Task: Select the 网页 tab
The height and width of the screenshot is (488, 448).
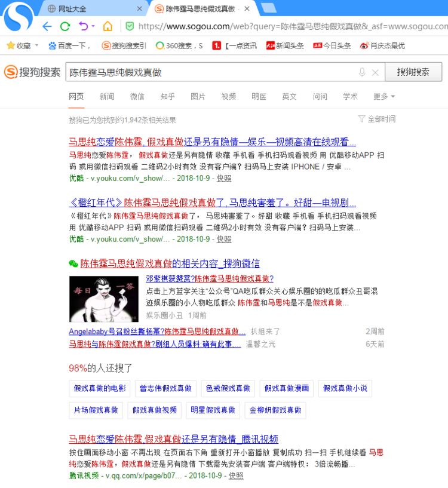Action: 76,97
